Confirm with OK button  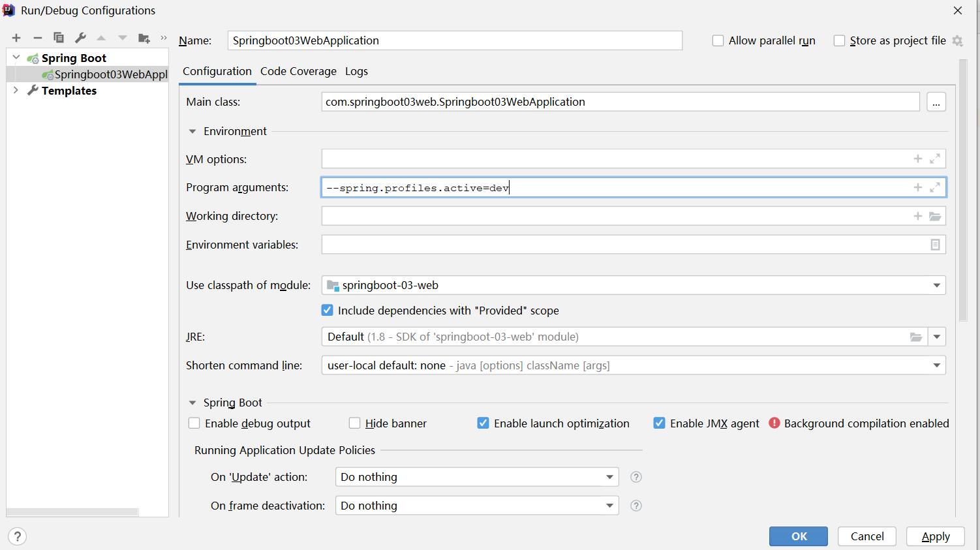click(x=799, y=536)
